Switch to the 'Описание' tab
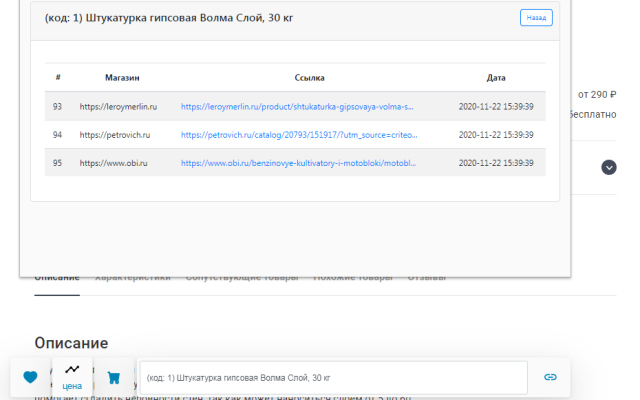This screenshot has width=640, height=400. click(57, 277)
